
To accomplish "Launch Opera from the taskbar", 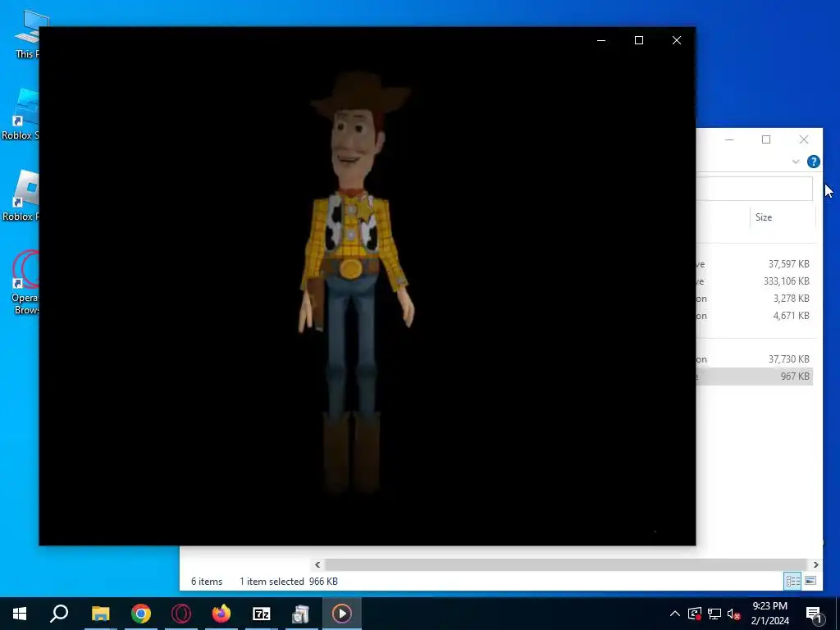I will coord(181,614).
